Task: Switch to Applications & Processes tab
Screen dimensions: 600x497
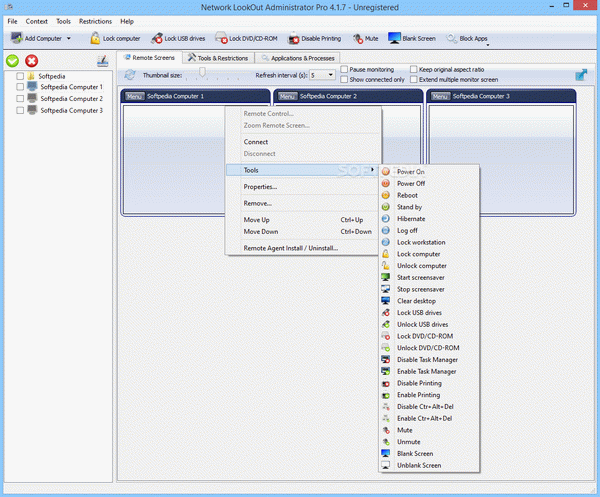Action: pos(298,58)
